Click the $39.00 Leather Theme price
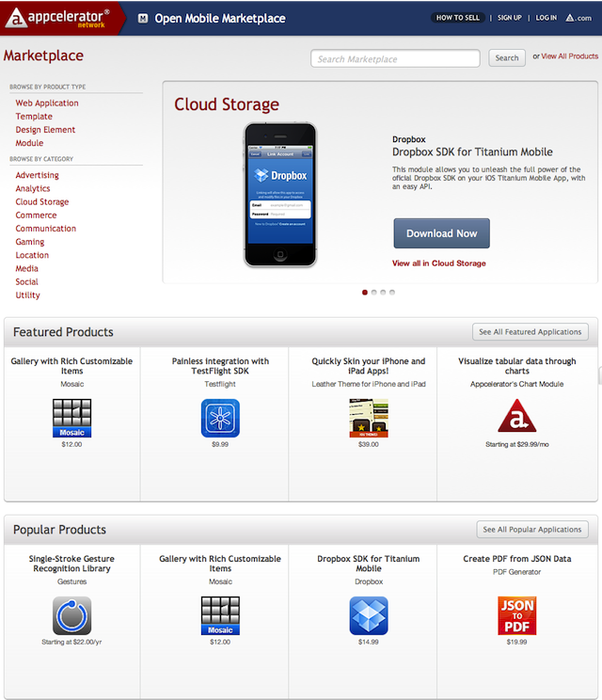602x700 pixels. click(369, 445)
